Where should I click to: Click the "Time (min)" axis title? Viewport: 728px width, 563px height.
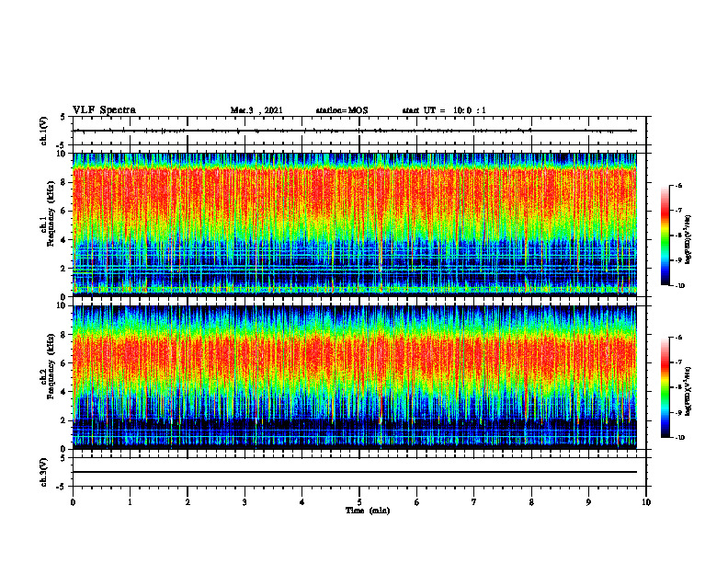pos(368,511)
